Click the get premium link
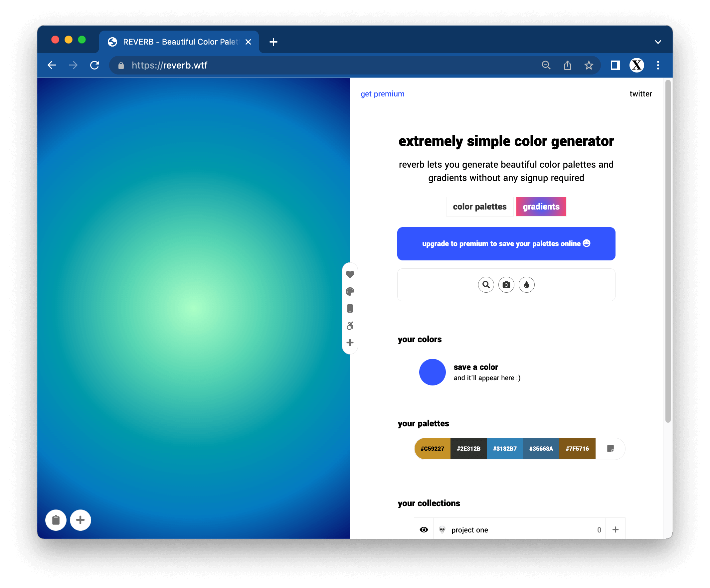Screen dimensions: 710x588 (382, 94)
